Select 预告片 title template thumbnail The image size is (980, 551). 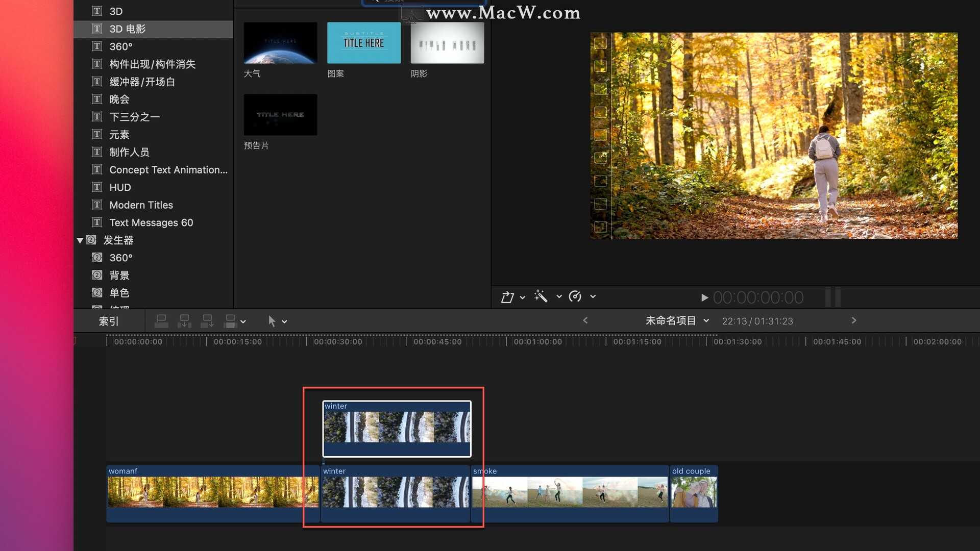[280, 114]
